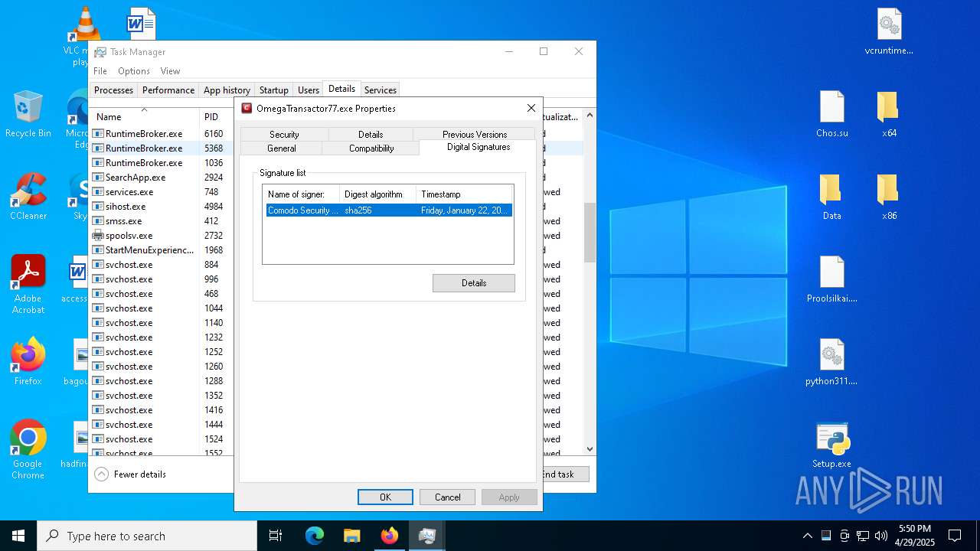Switch to the Details tab in Properties

point(371,134)
